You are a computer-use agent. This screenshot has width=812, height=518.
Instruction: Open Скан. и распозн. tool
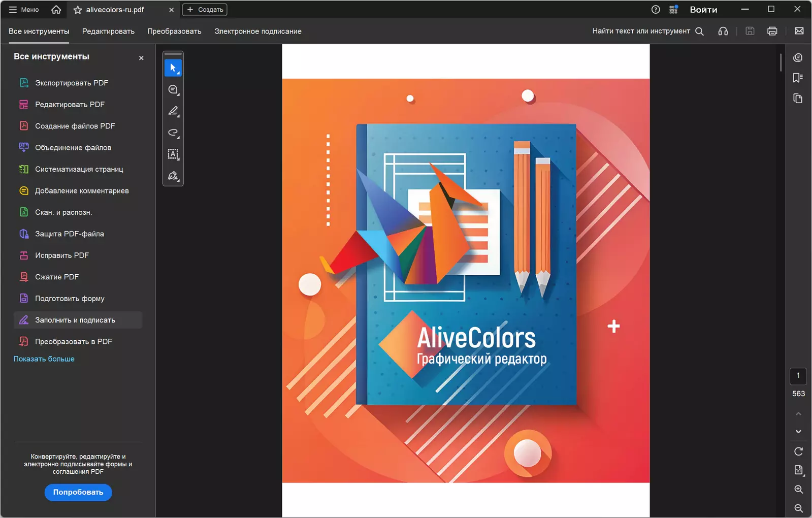(x=78, y=212)
